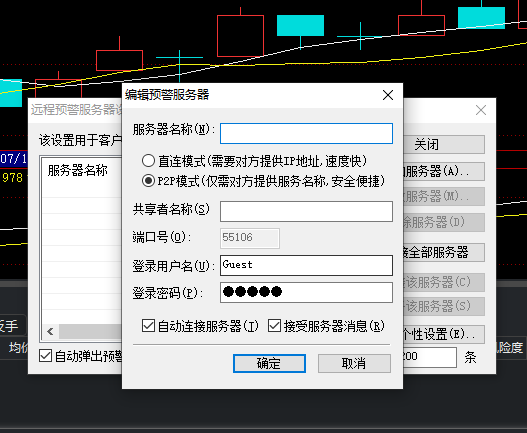Click the 登录用户名 field with Guest
Screen dimensions: 527x433
[306, 265]
